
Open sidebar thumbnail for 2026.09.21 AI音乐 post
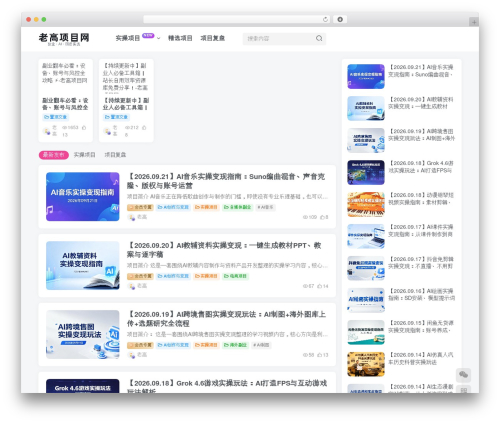point(366,77)
